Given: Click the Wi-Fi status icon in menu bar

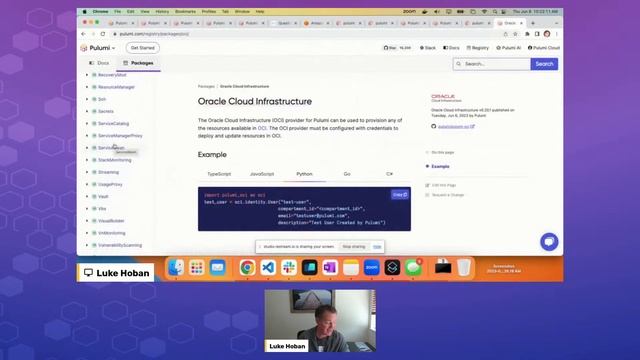Looking at the screenshot, I should pyautogui.click(x=484, y=12).
